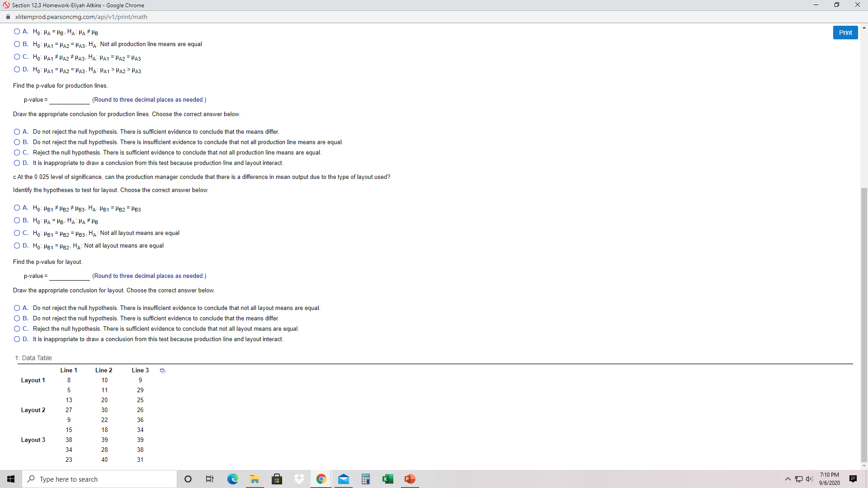Open Excel from the taskbar
The width and height of the screenshot is (868, 488).
[x=387, y=479]
